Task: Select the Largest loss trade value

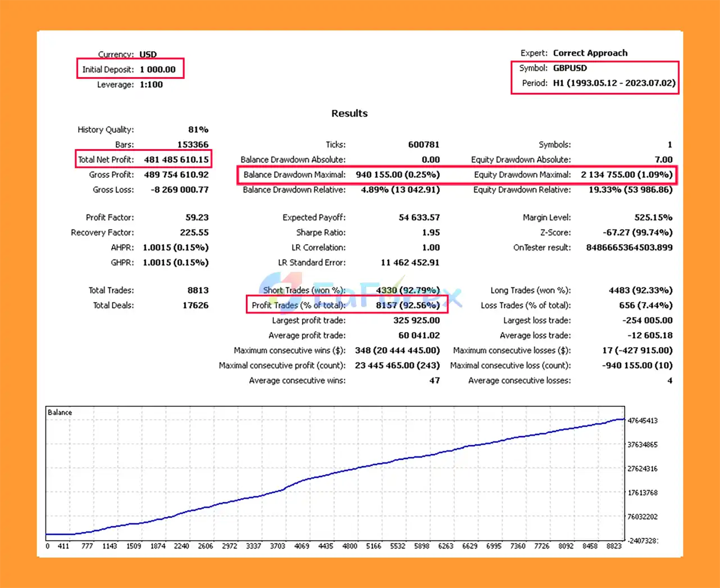Action: (647, 321)
